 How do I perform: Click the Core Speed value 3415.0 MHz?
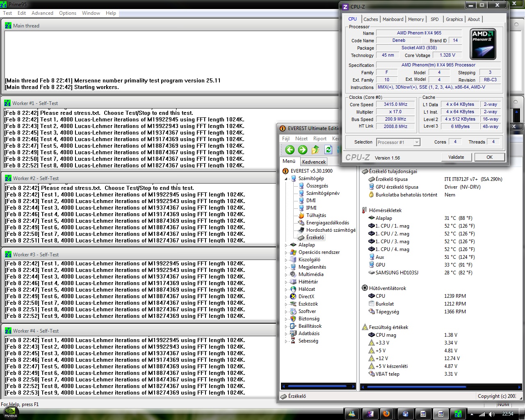(x=395, y=105)
